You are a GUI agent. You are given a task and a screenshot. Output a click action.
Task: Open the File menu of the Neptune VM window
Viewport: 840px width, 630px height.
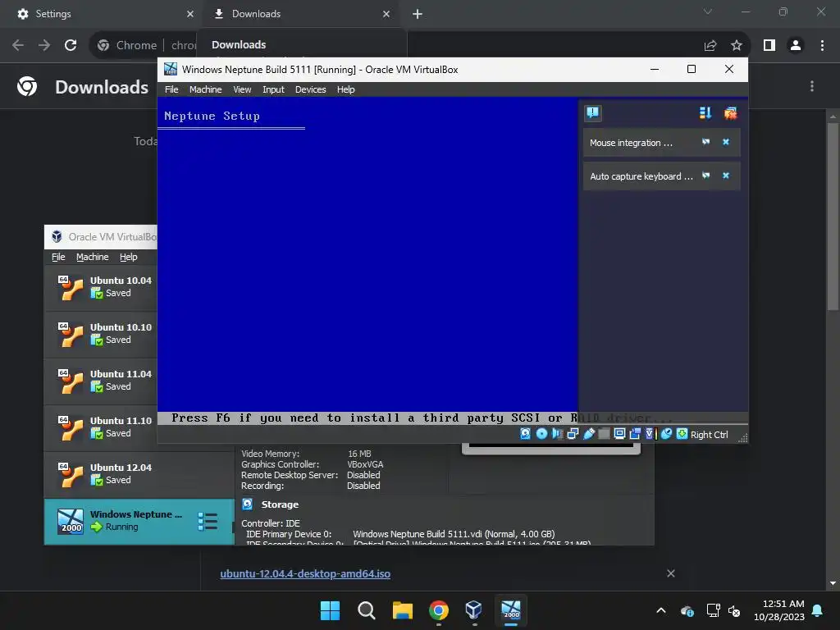[171, 89]
